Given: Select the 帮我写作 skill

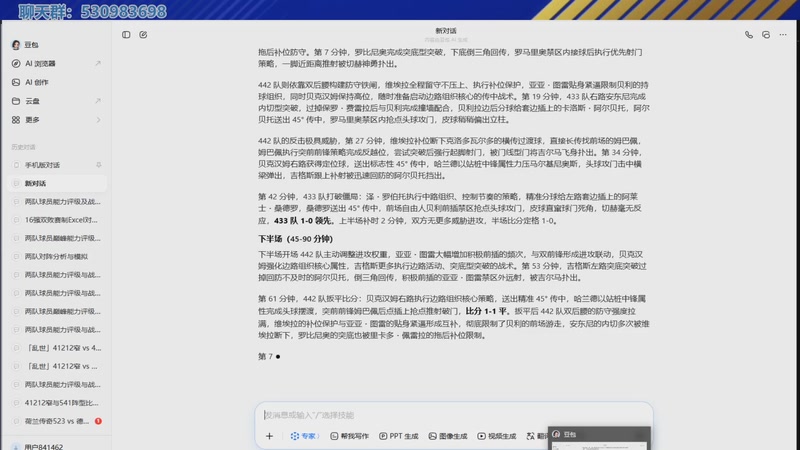Looking at the screenshot, I should click(x=349, y=436).
